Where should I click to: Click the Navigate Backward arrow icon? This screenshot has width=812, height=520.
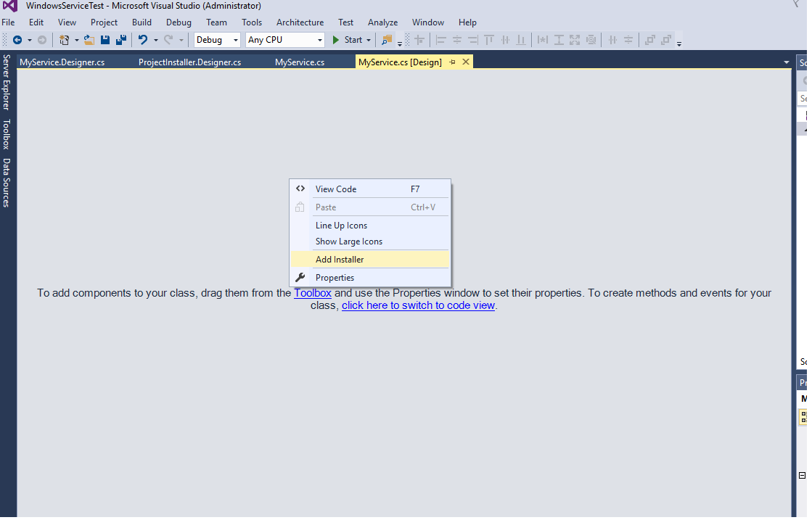(x=17, y=40)
